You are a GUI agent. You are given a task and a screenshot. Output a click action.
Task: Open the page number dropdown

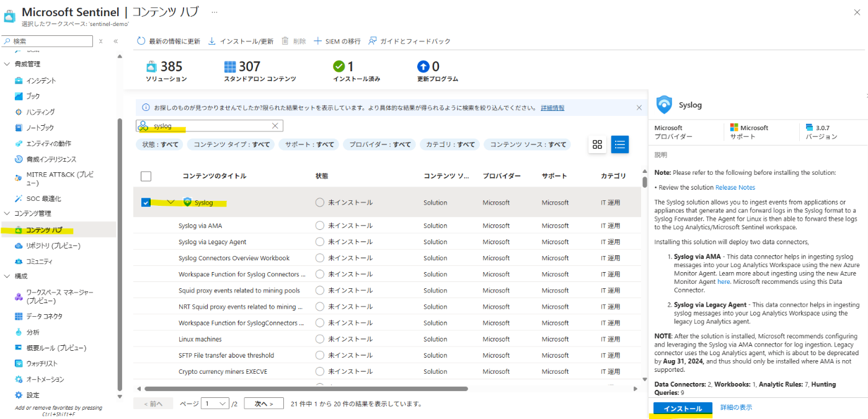pyautogui.click(x=215, y=404)
